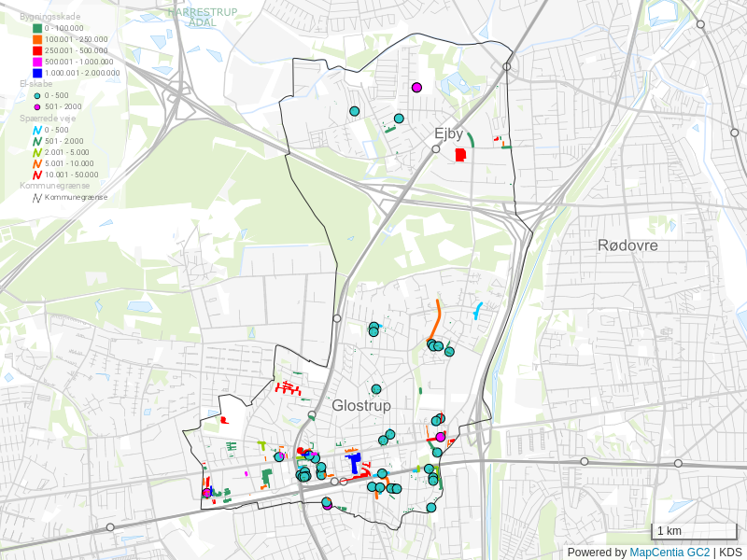
Task: Click the magenta El-skabe marker north of Ejby
Action: [416, 88]
